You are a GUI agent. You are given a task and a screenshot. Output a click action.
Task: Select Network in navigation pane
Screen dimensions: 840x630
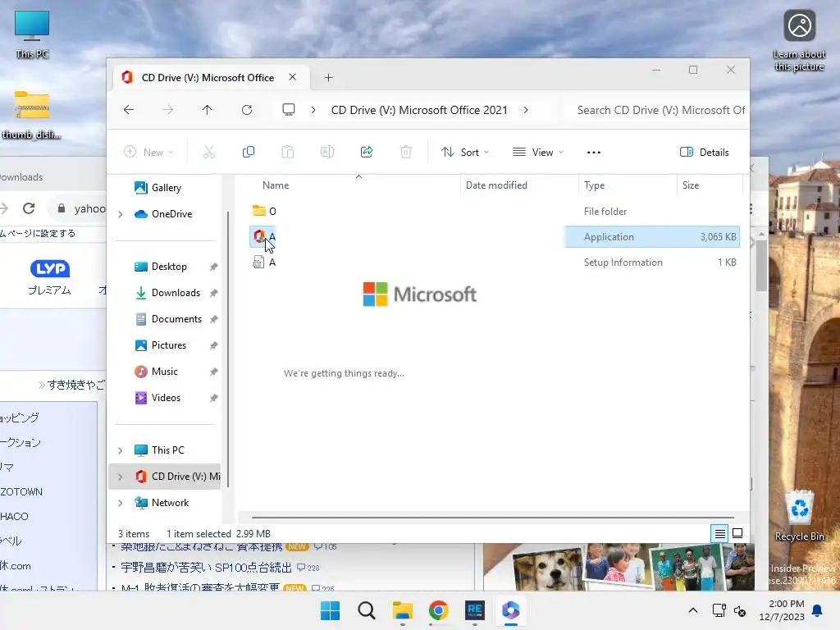point(170,503)
